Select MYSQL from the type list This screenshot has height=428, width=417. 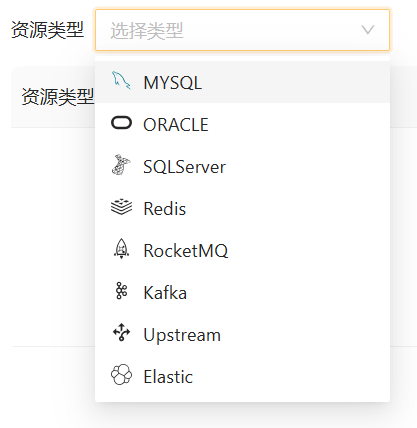coord(242,82)
